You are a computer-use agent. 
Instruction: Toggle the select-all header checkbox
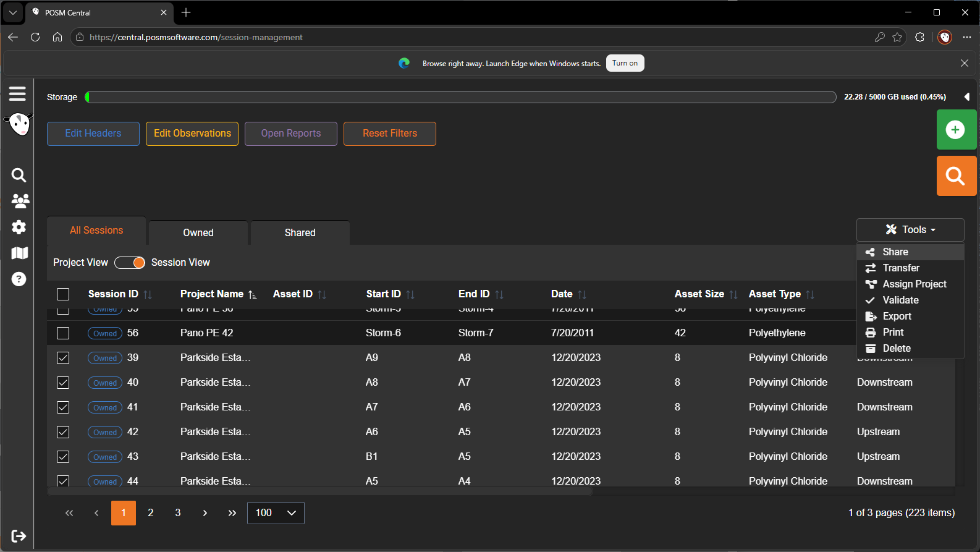pyautogui.click(x=63, y=294)
